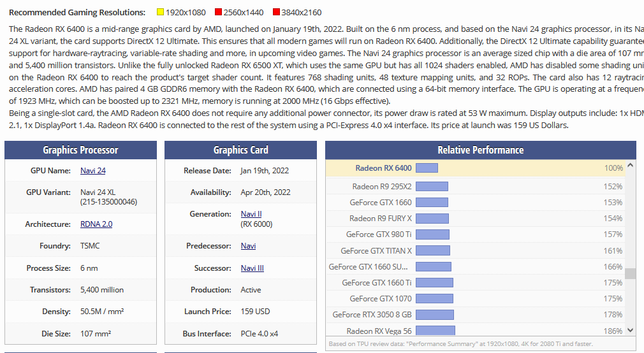644x353 pixels.
Task: Click the 159 USD launch price
Action: coord(255,312)
